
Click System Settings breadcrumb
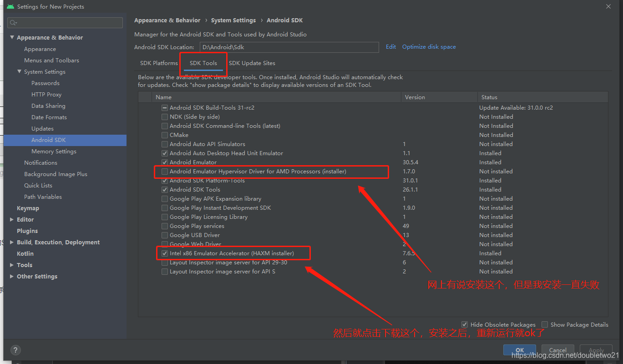[233, 20]
